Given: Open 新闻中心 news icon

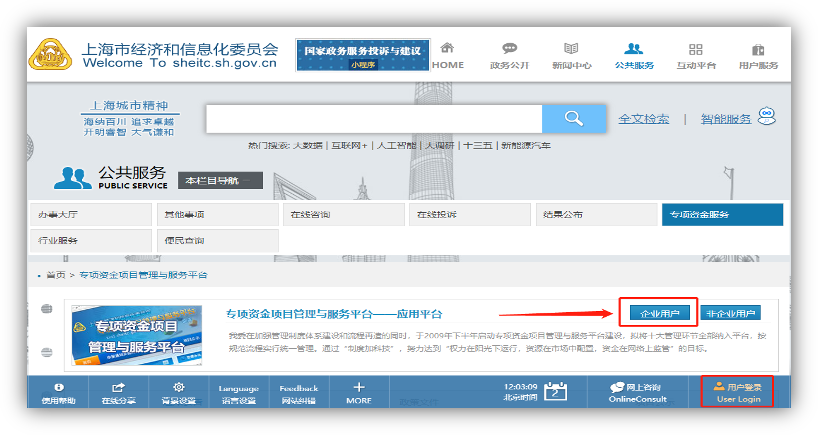Looking at the screenshot, I should click(x=571, y=49).
